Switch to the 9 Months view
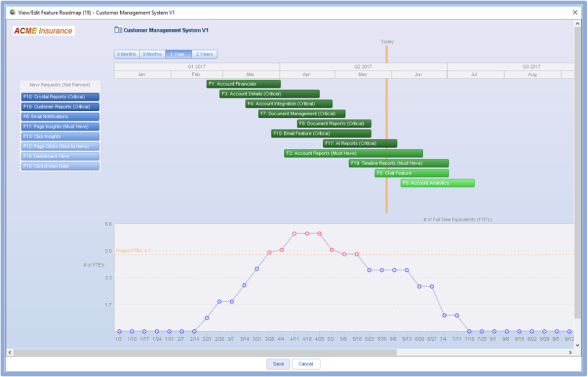Image resolution: width=588 pixels, height=377 pixels. coord(152,54)
